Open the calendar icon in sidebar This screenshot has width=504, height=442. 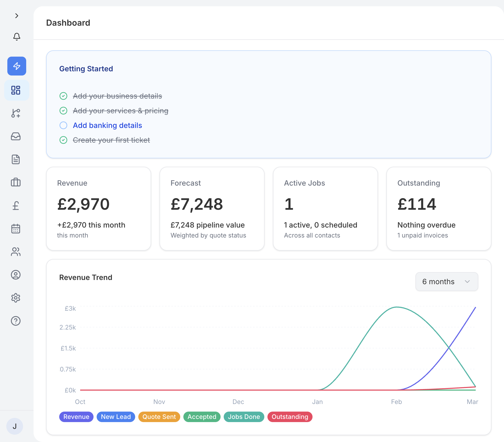pyautogui.click(x=16, y=229)
